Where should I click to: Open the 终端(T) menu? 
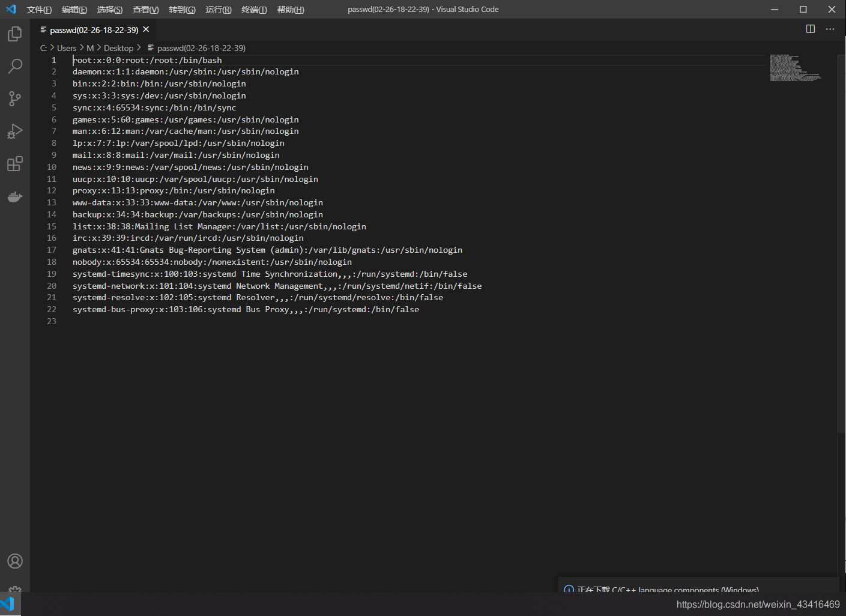click(x=255, y=10)
